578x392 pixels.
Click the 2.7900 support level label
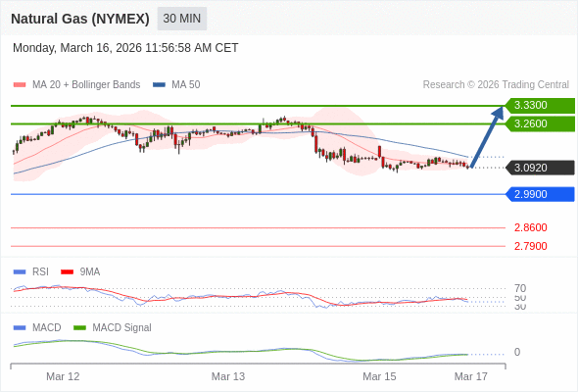point(530,246)
